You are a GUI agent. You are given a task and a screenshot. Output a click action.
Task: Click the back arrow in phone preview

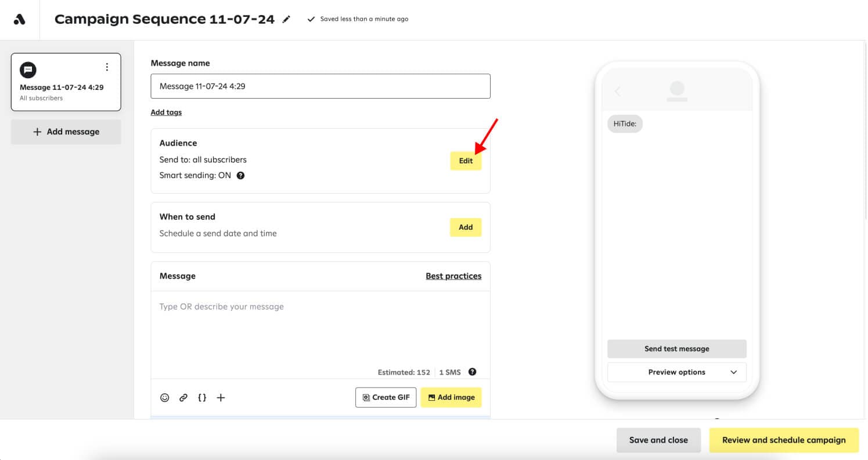pos(618,92)
